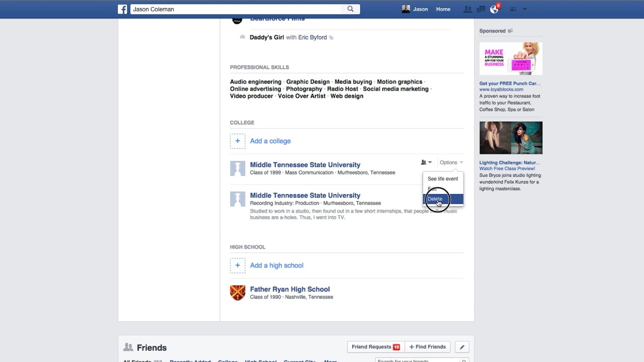Screen dimensions: 644x362
Task: Open the Father Ryan High School link
Action: (290, 289)
